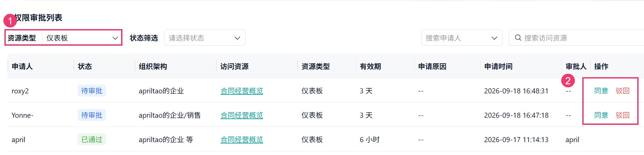Image resolution: width=644 pixels, height=155 pixels.
Task: Approve roxy2's request with 同意
Action: coord(601,91)
